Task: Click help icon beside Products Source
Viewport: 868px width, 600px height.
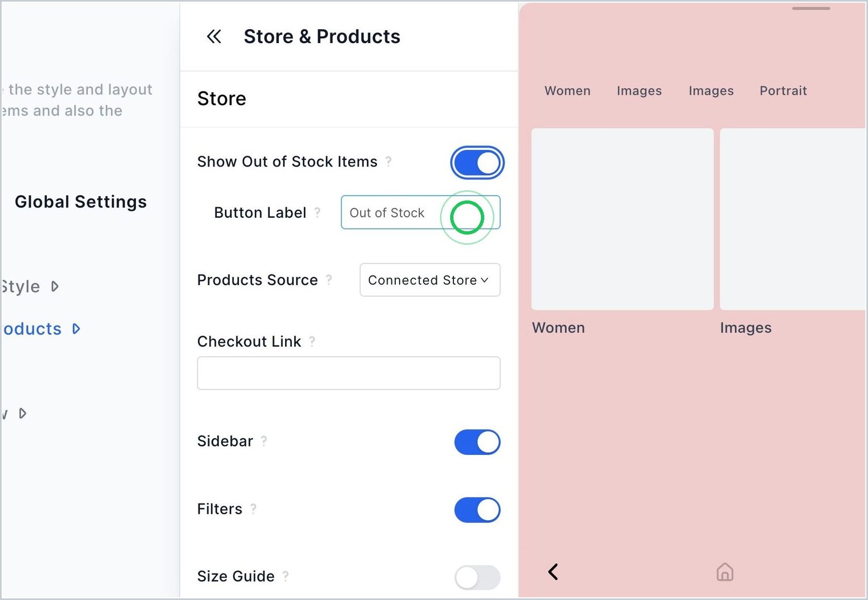Action: (329, 280)
